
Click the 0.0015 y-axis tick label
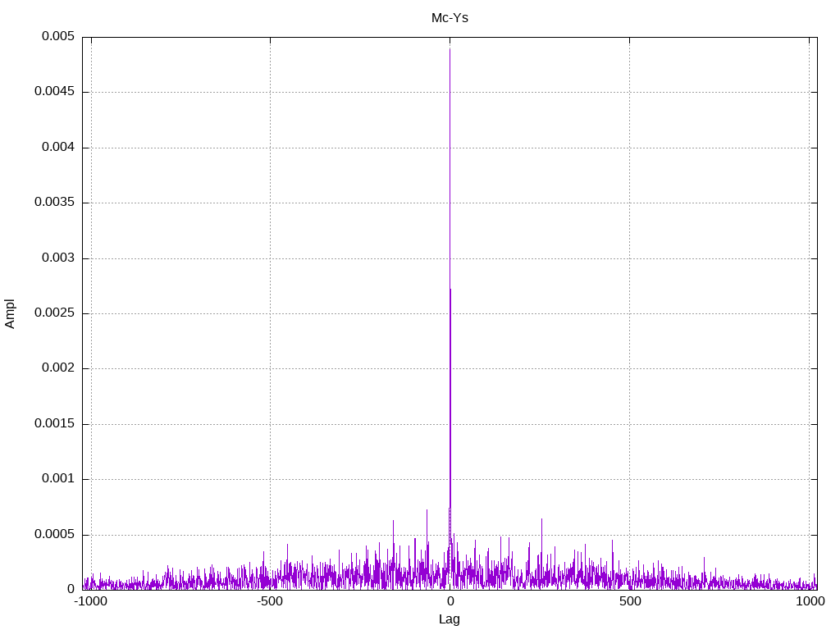tap(54, 424)
